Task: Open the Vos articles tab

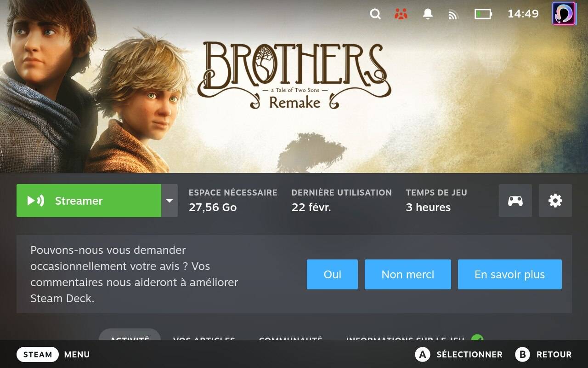Action: 204,337
